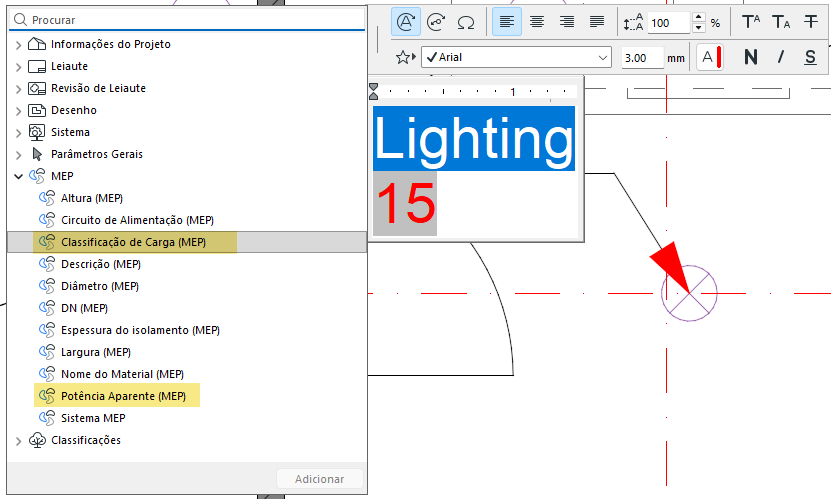
Task: Click the second circular-arrow text icon
Action: [x=436, y=22]
